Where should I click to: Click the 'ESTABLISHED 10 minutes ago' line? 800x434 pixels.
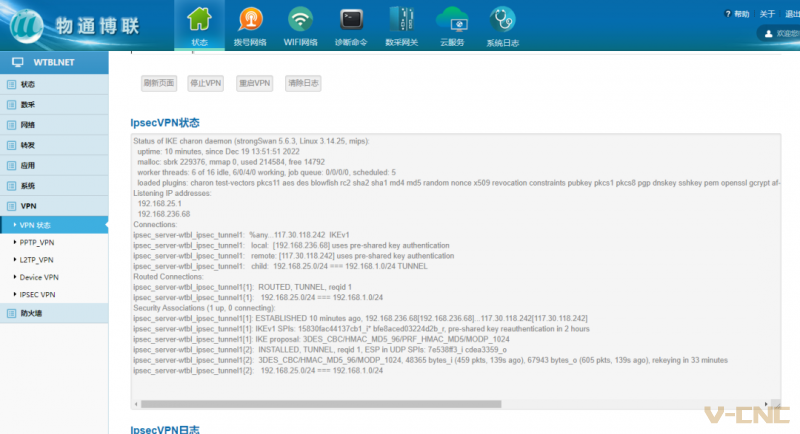(360, 318)
